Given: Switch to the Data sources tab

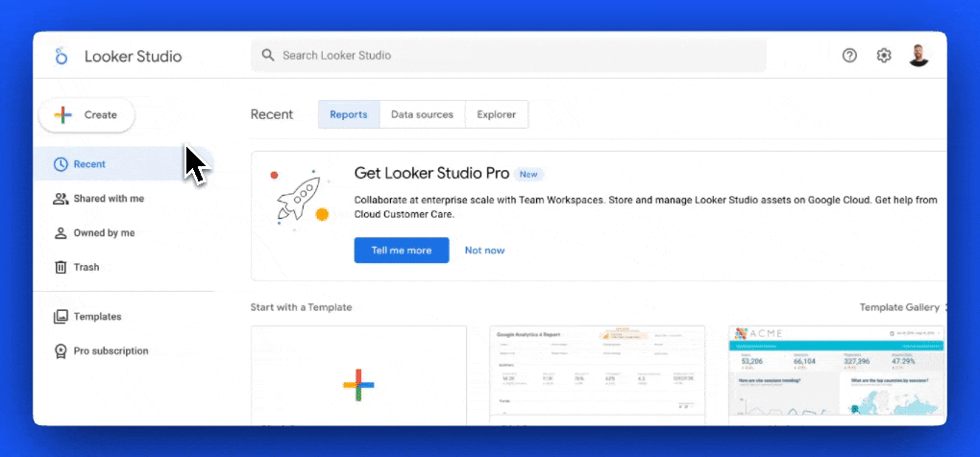Looking at the screenshot, I should pyautogui.click(x=422, y=115).
